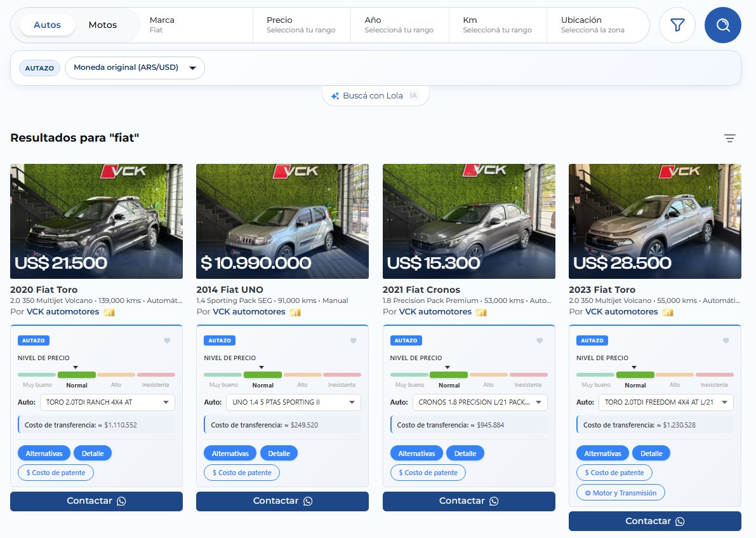Image resolution: width=756 pixels, height=538 pixels.
Task: Click verified badge beside VCK on 2023 Toro
Action: click(668, 312)
